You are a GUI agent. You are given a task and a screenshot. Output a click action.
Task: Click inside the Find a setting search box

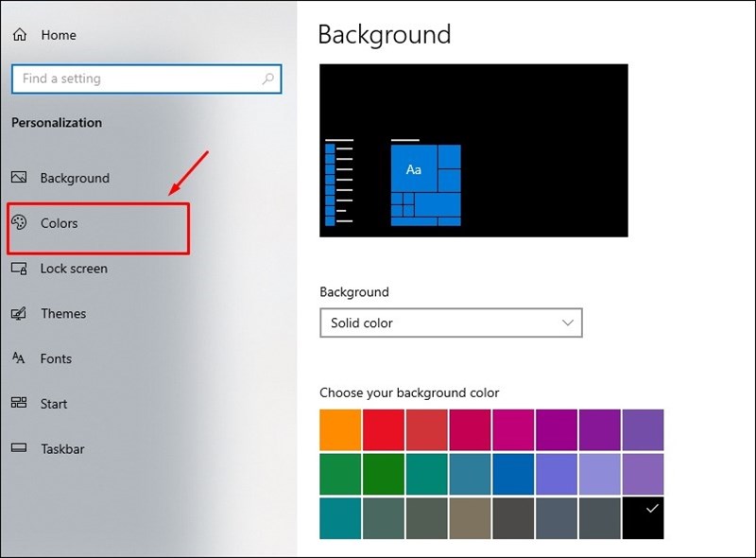coord(146,78)
